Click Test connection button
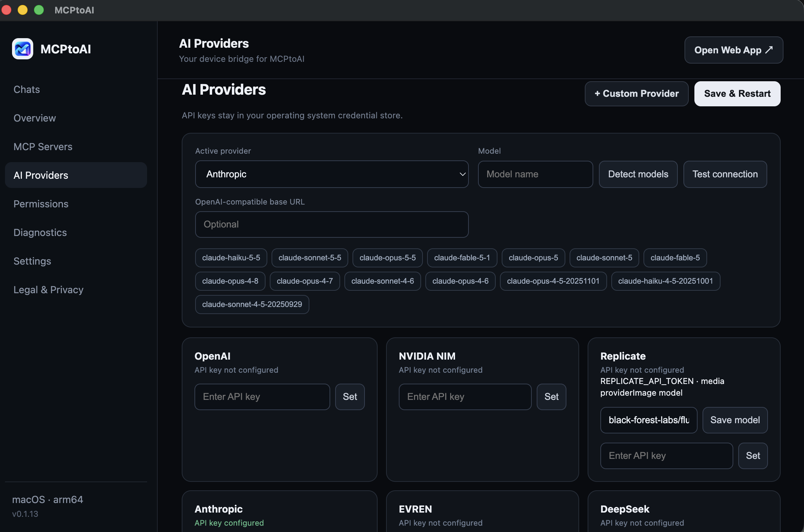 point(725,174)
